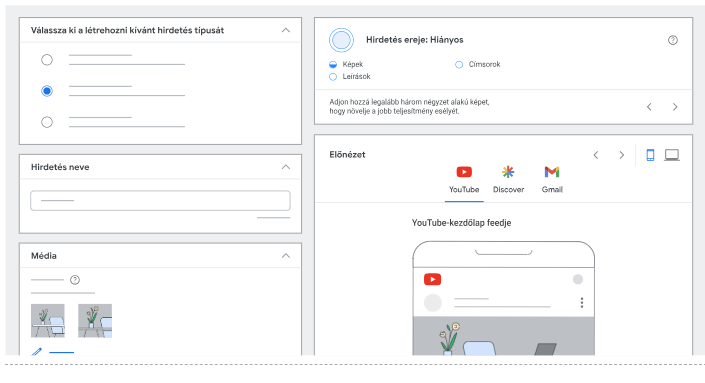Switch to the YouTube preview tab
The image size is (705, 383).
(464, 180)
